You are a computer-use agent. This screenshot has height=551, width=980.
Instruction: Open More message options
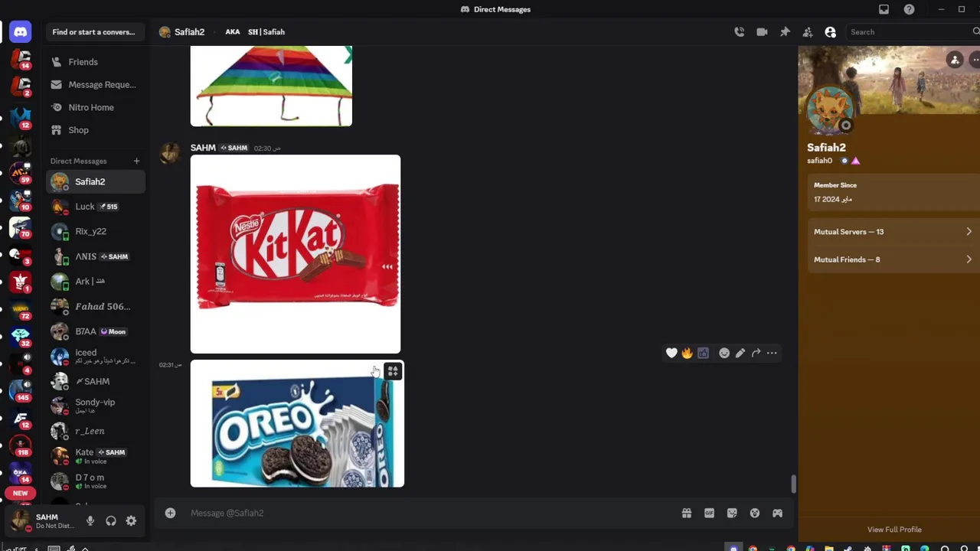tap(772, 353)
